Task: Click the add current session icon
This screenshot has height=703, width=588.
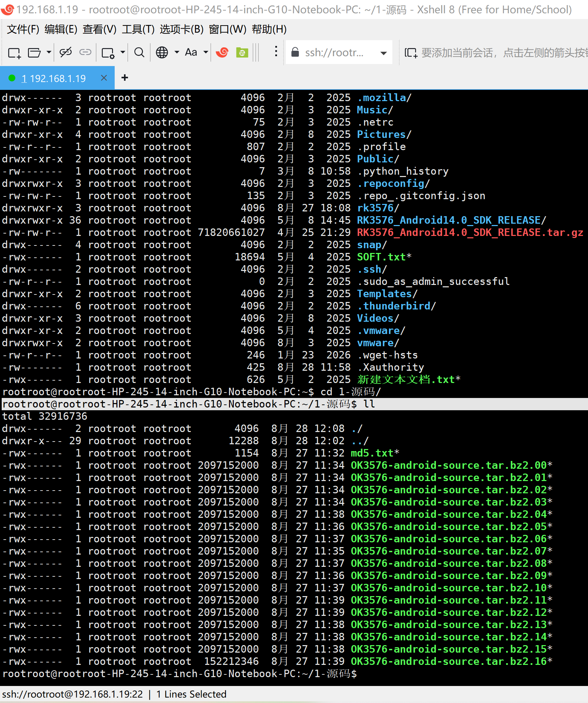Action: coord(411,53)
